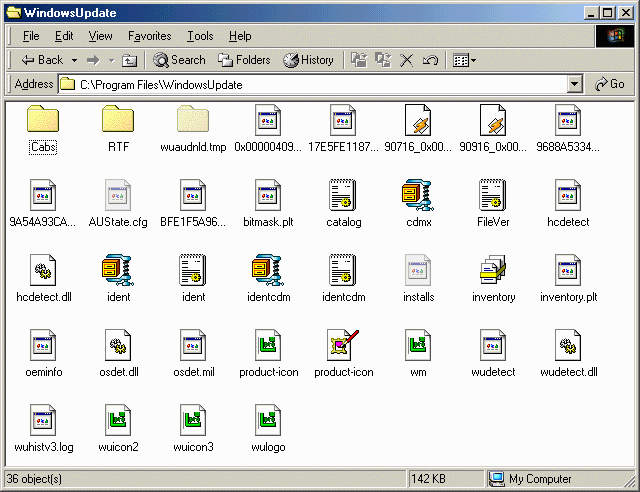Select the wulogo image icon

pyautogui.click(x=268, y=421)
